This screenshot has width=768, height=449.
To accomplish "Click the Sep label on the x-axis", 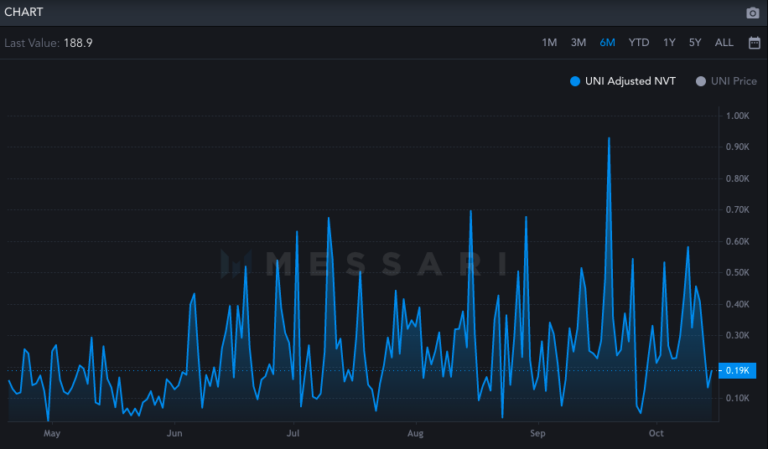I will (x=538, y=434).
